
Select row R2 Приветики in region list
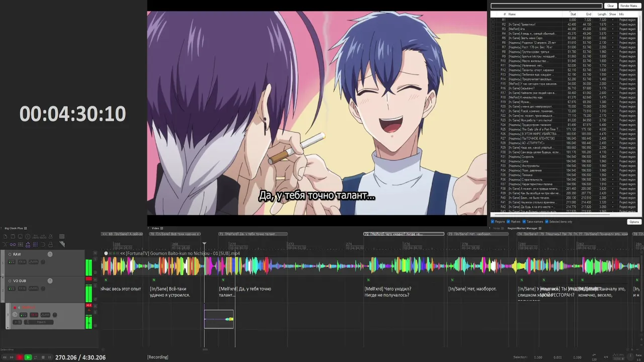(563, 24)
